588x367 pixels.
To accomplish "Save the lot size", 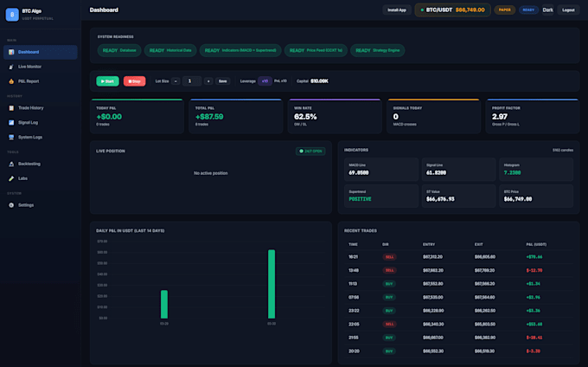I will pyautogui.click(x=223, y=81).
